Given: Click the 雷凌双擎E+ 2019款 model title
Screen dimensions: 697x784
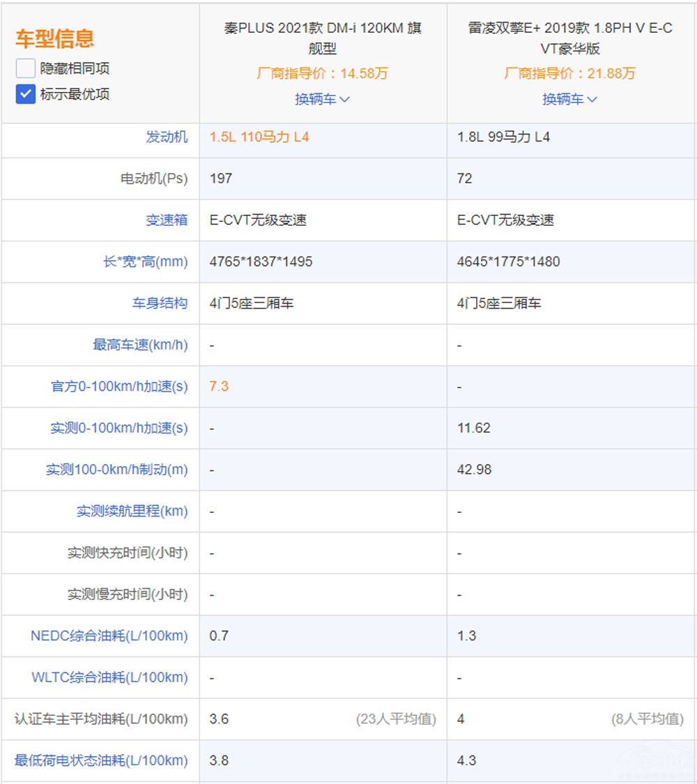Looking at the screenshot, I should click(x=569, y=38).
